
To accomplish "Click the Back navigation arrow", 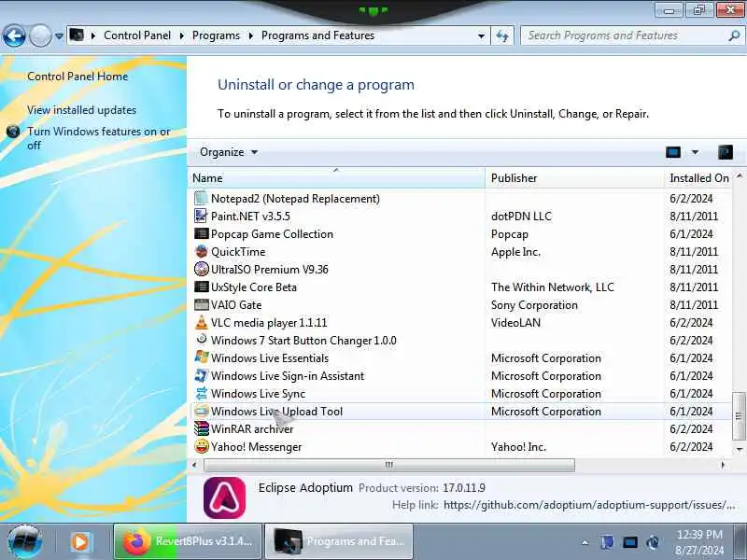I will coord(14,35).
